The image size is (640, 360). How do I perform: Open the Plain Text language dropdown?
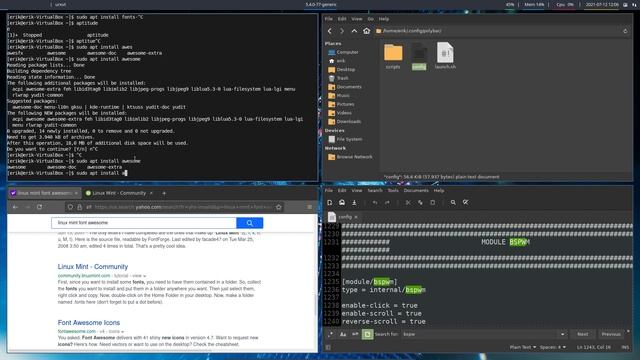pyautogui.click(x=523, y=347)
